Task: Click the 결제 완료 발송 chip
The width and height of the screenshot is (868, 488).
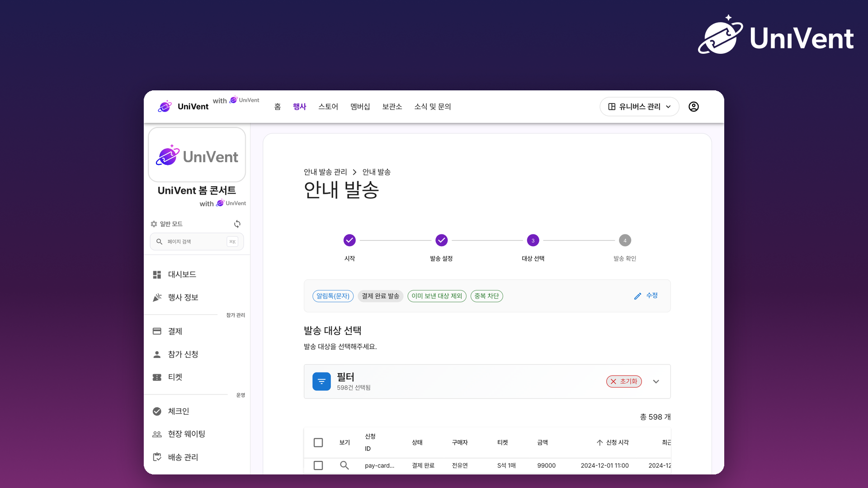Action: point(380,296)
